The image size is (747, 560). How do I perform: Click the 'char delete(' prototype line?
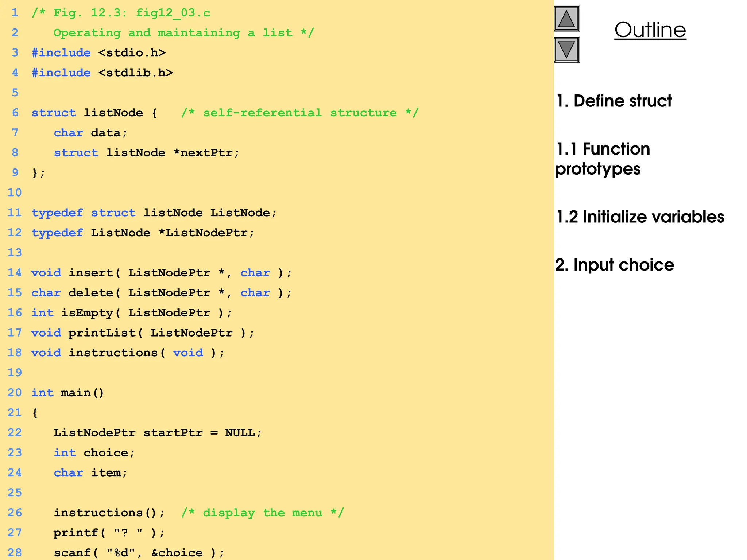[x=162, y=293]
